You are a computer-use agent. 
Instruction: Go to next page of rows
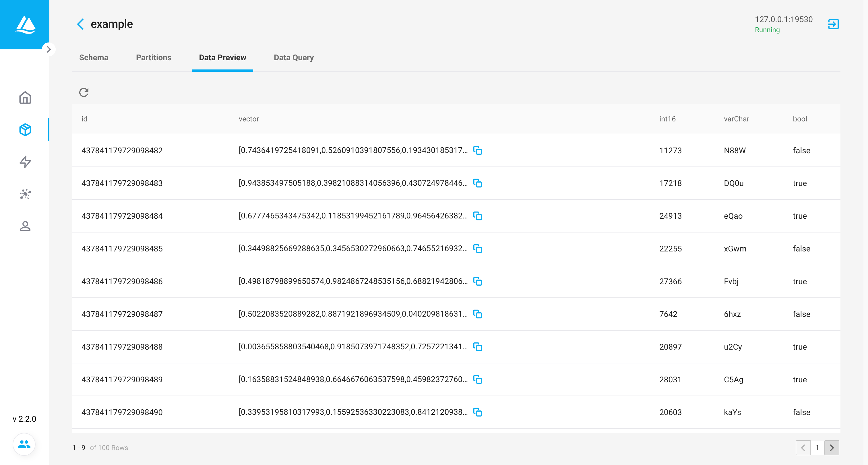(831, 447)
